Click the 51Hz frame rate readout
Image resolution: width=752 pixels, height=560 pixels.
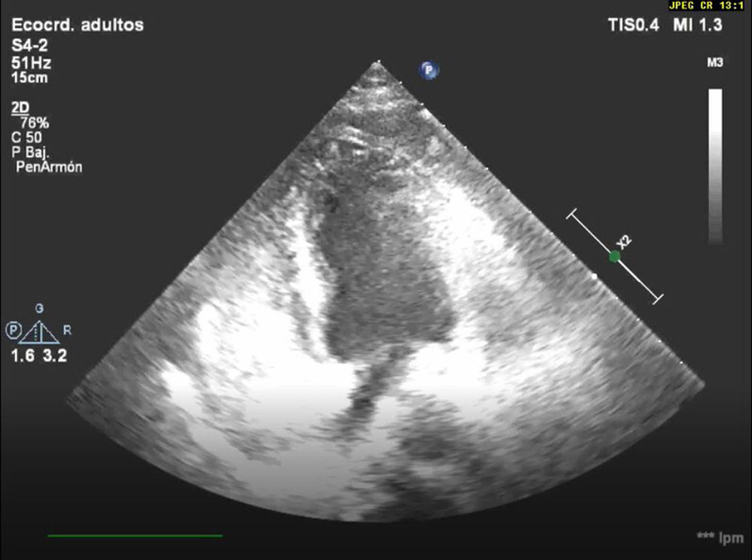(x=31, y=63)
